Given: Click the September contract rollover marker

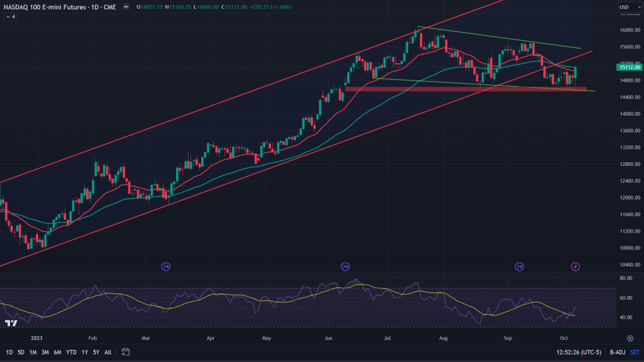Looking at the screenshot, I should point(519,266).
